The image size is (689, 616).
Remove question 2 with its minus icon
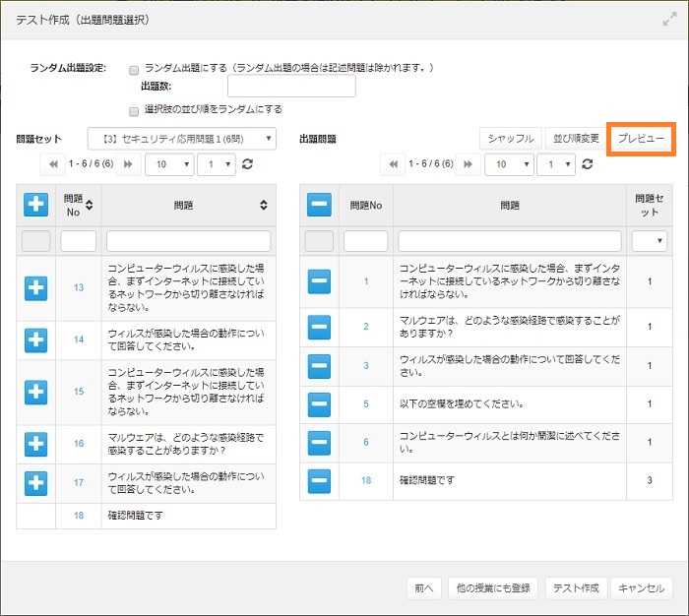pyautogui.click(x=319, y=327)
